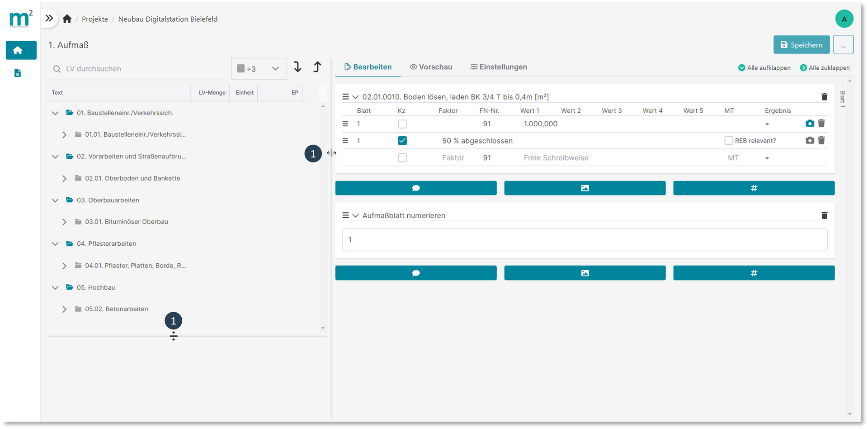This screenshot has height=429, width=868.
Task: Uncheck the Kz checkbox showing 50 % abgeschlossen
Action: tap(402, 140)
